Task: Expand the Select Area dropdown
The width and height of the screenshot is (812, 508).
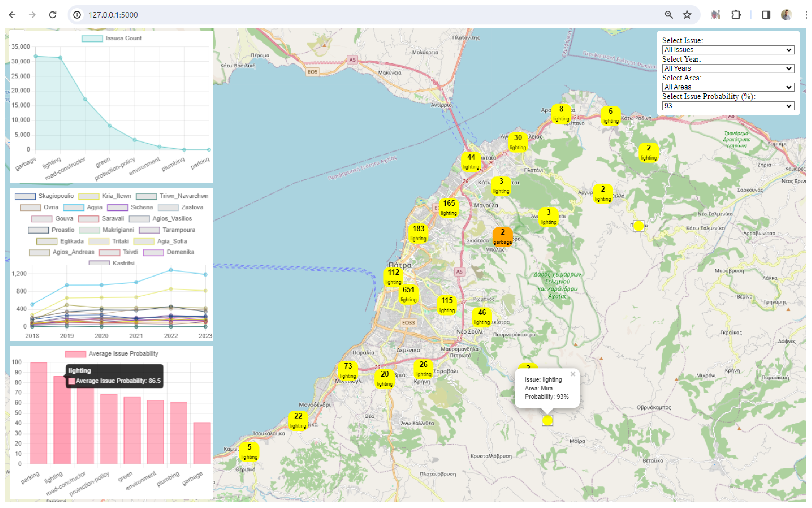Action: pyautogui.click(x=728, y=87)
